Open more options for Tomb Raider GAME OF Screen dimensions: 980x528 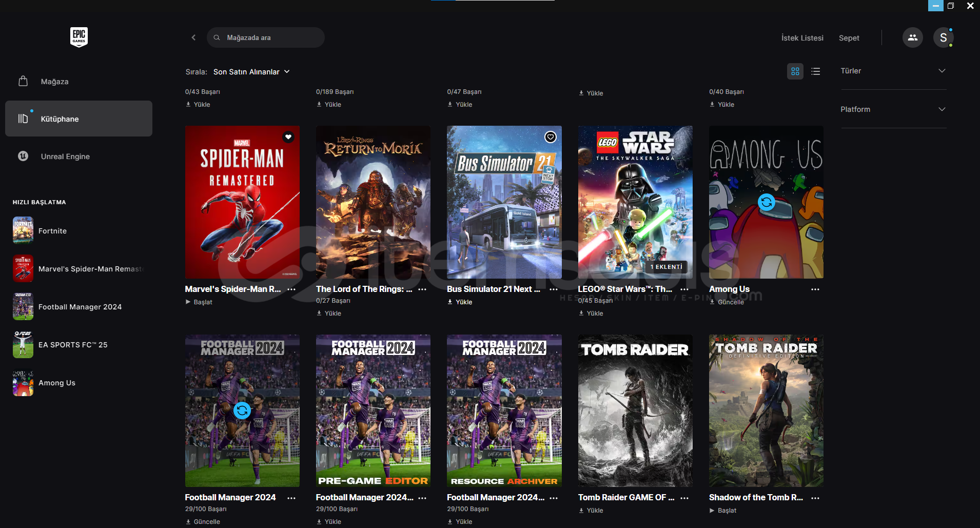(684, 498)
